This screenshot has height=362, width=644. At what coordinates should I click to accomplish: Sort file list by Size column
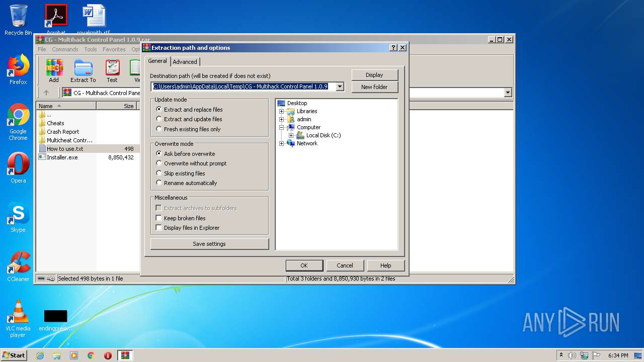point(117,106)
